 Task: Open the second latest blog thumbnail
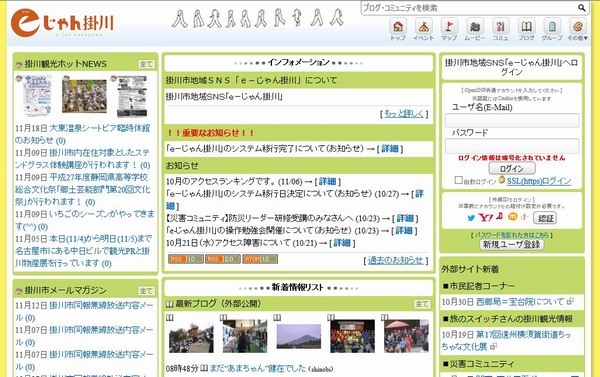tap(245, 336)
